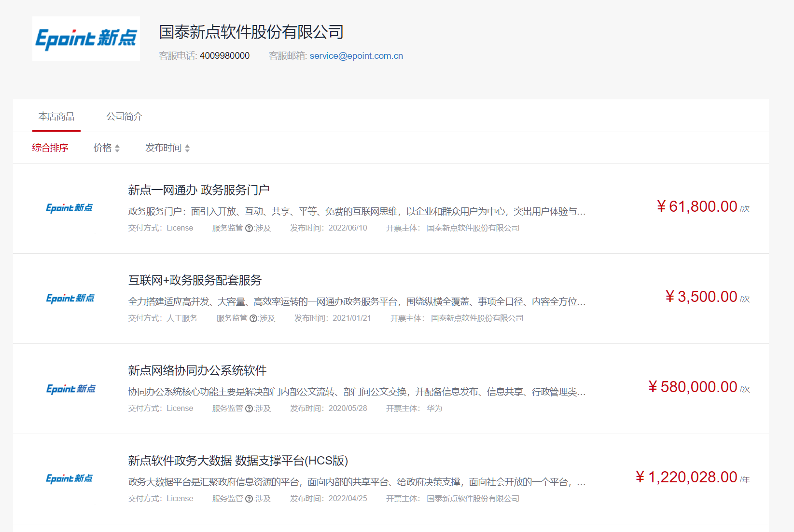Click 服务监管 help icon in 新点一网通办 row
794x532 pixels.
pos(249,228)
